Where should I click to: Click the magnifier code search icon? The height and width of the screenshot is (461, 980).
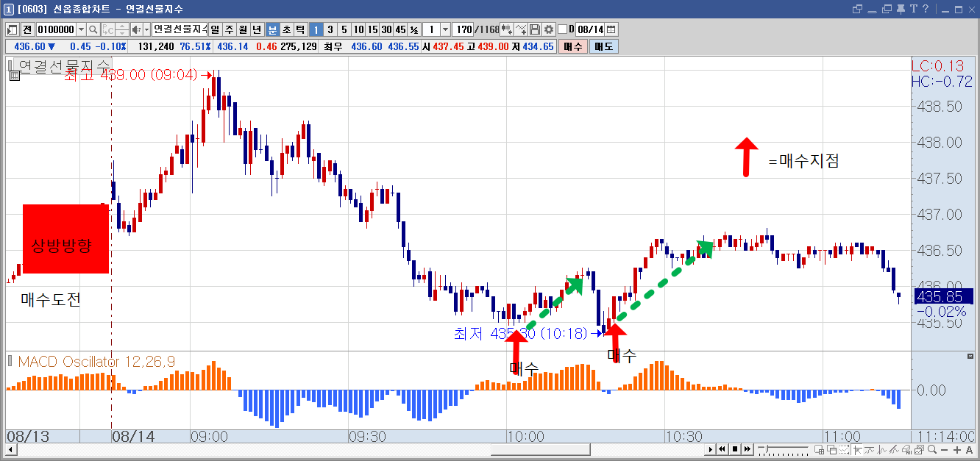click(x=93, y=29)
